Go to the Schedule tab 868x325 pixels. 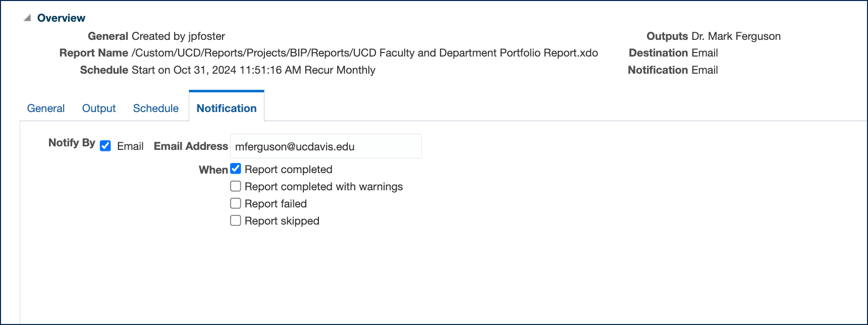155,109
